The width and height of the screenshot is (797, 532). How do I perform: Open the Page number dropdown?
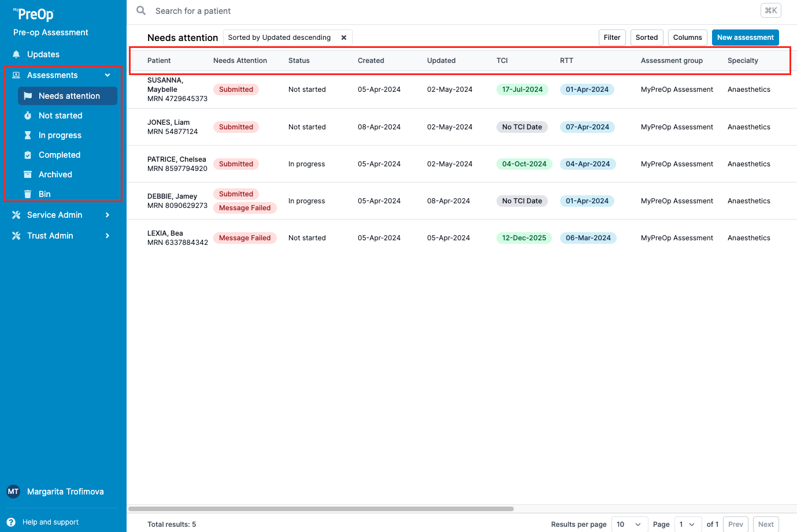coord(688,524)
